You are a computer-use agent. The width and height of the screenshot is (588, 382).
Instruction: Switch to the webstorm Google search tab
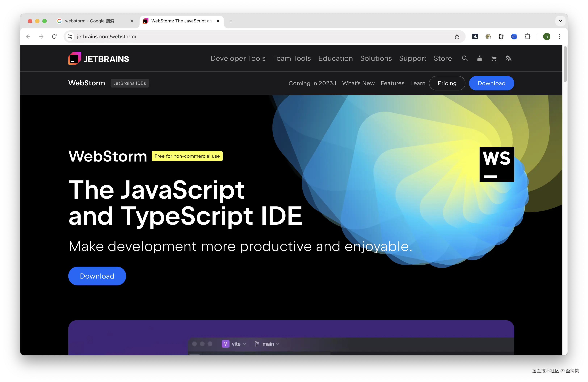(90, 21)
